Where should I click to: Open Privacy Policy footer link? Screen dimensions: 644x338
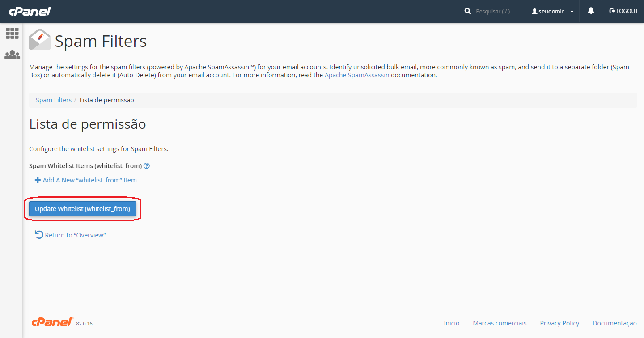click(559, 323)
